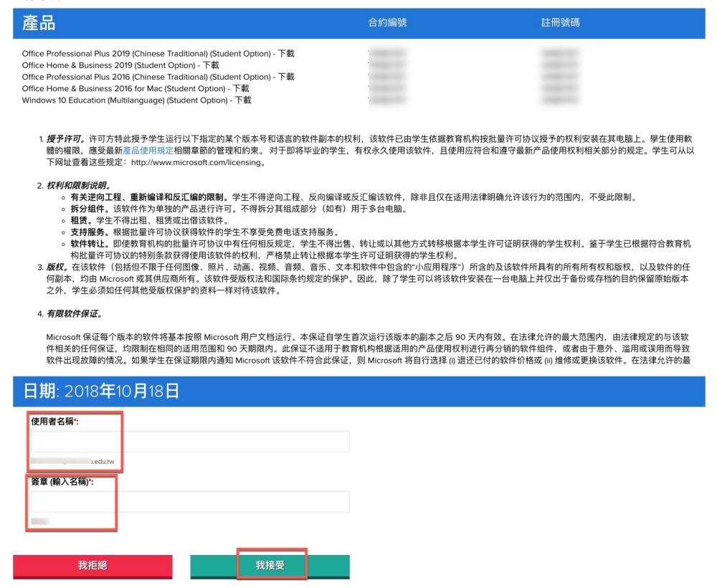Download Office Home & Business 2019
The width and height of the screenshot is (717, 588).
pos(211,65)
